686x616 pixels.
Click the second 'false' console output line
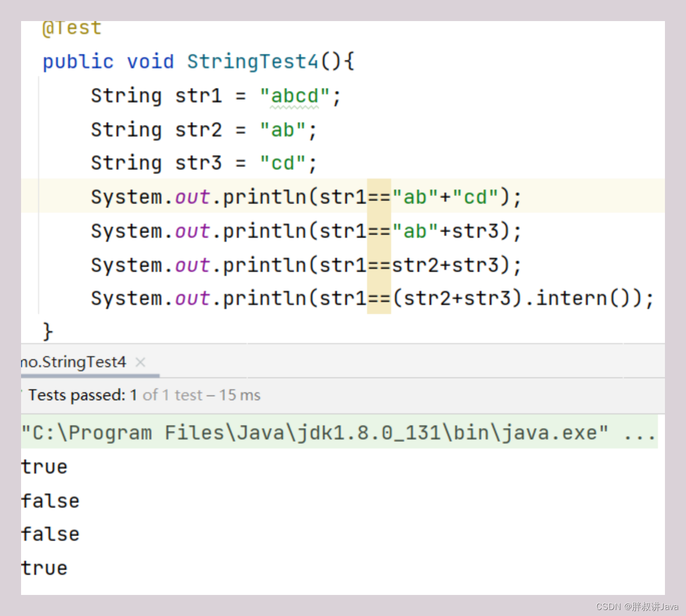coord(50,534)
